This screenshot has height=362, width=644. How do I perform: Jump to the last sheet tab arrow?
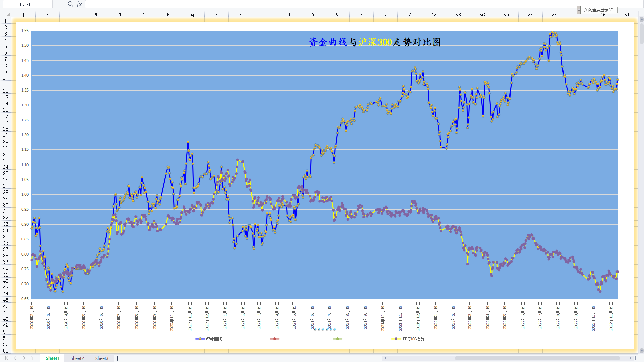[x=33, y=358]
